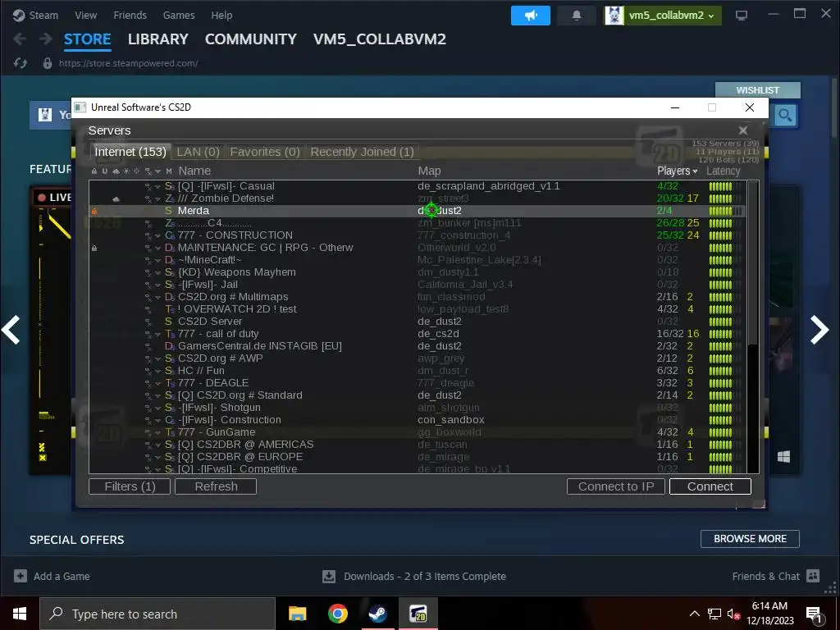The height and width of the screenshot is (630, 840).
Task: Open the Friends & Chat grid icon
Action: (x=813, y=576)
